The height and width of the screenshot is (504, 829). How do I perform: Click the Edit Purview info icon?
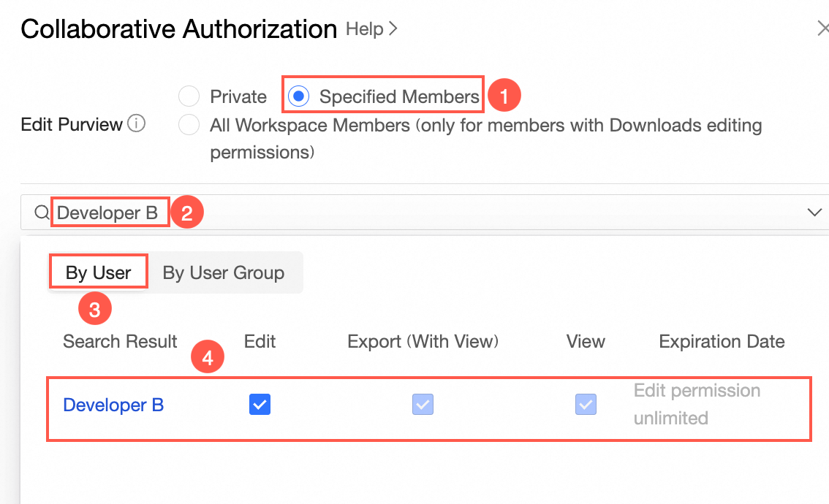point(136,124)
